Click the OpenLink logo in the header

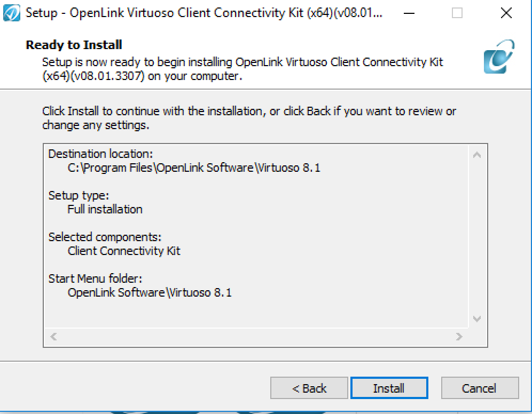coord(499,57)
